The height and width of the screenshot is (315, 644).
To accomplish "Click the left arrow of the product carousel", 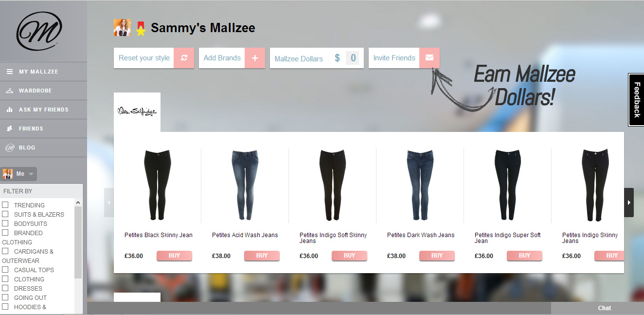I will [x=109, y=203].
